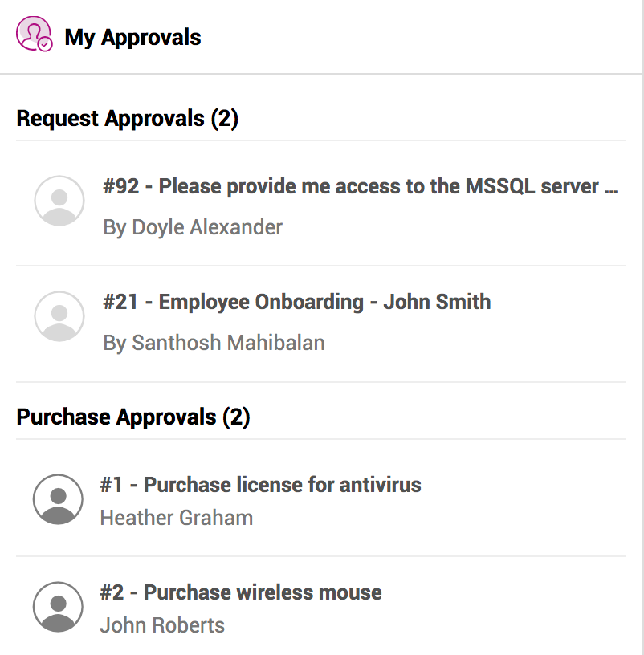
Task: Click "By Santhosh Mahibalan" requester name
Action: pyautogui.click(x=214, y=344)
